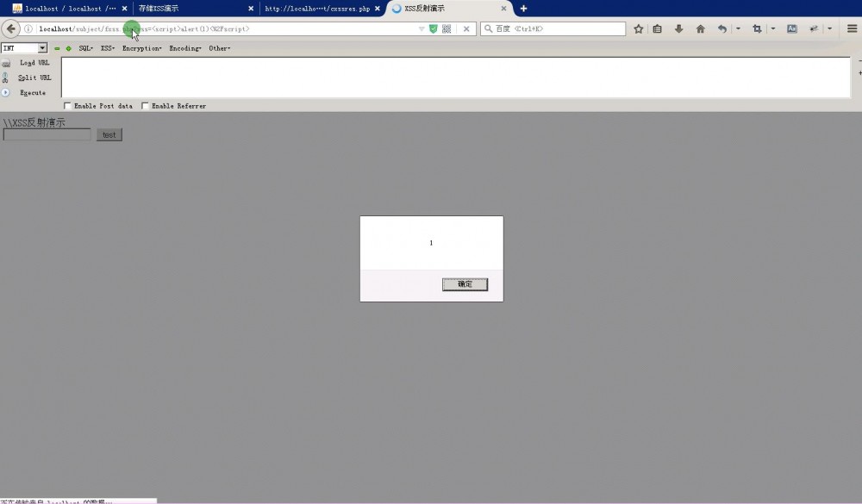Open the search engine dropdown in the search bar

pos(488,28)
